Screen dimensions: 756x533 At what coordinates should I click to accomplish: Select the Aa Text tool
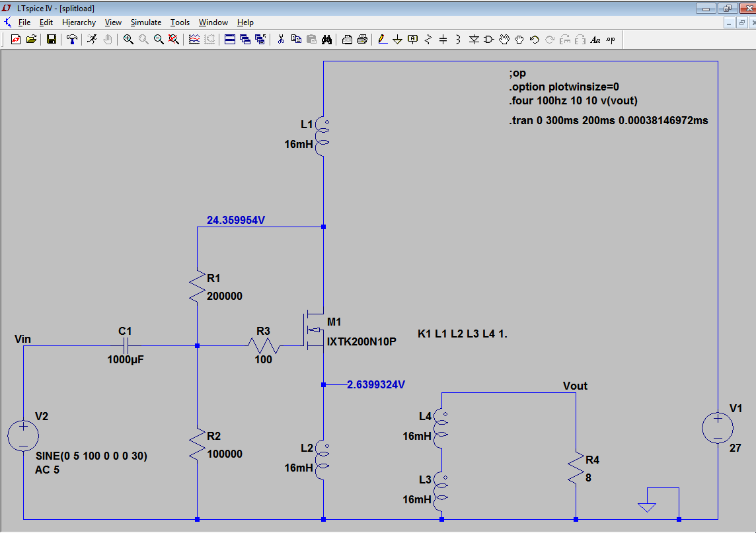click(595, 40)
